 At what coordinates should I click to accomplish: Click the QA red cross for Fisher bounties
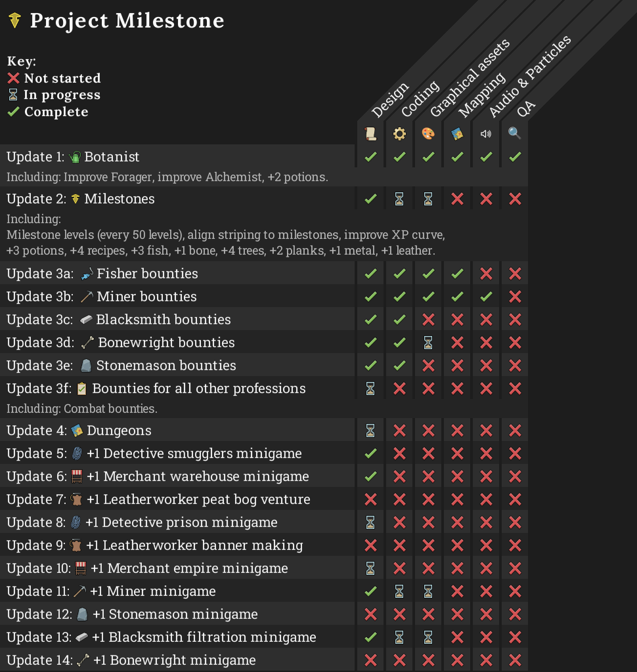pyautogui.click(x=515, y=274)
